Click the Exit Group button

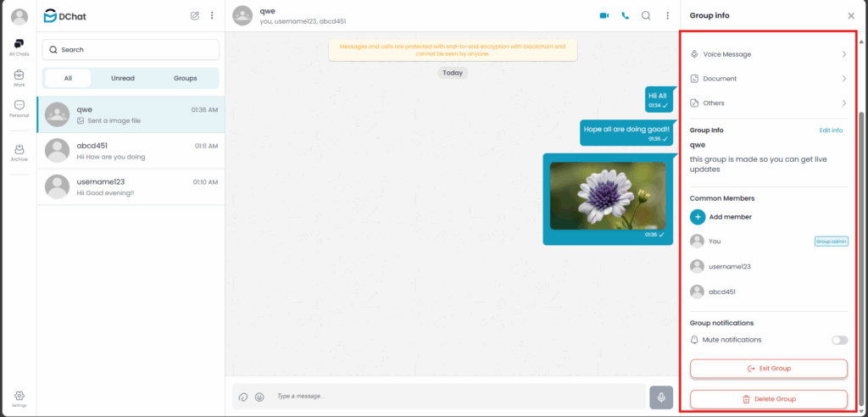click(768, 369)
